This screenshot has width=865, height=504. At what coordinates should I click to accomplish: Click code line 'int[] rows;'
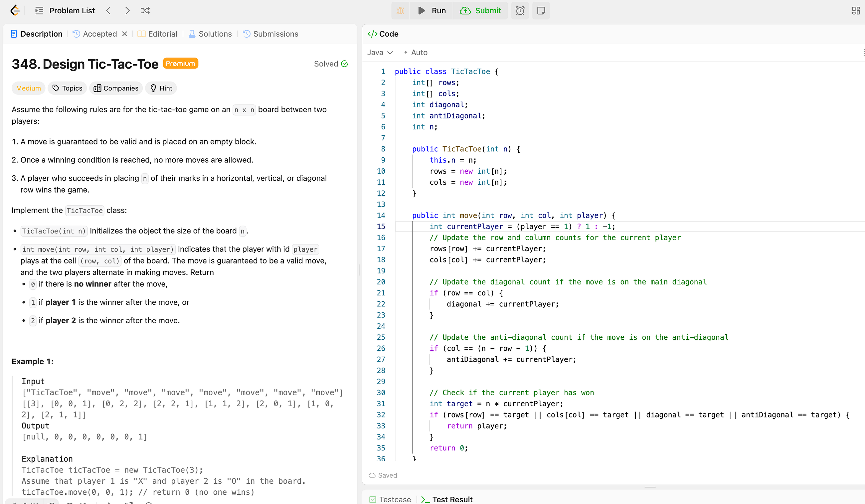(x=435, y=83)
